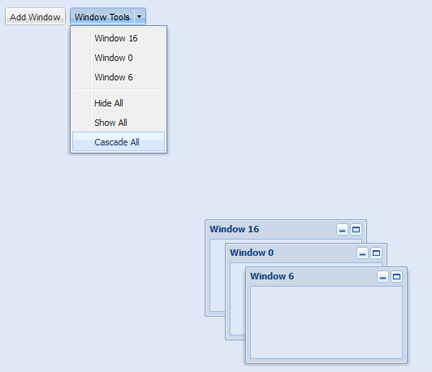This screenshot has width=432, height=372.
Task: Choose Show All menu item
Action: click(118, 122)
